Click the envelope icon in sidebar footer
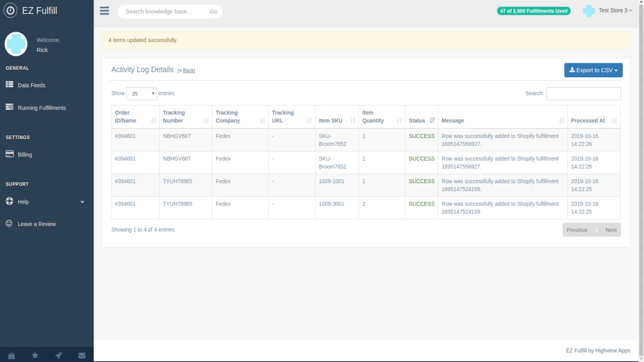 [82, 355]
